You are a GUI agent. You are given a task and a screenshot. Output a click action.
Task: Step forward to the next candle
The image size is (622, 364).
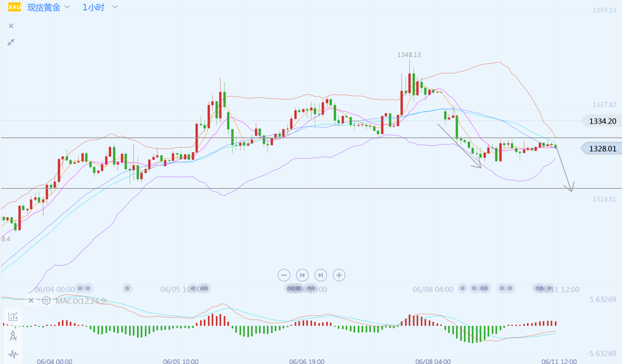(x=320, y=275)
